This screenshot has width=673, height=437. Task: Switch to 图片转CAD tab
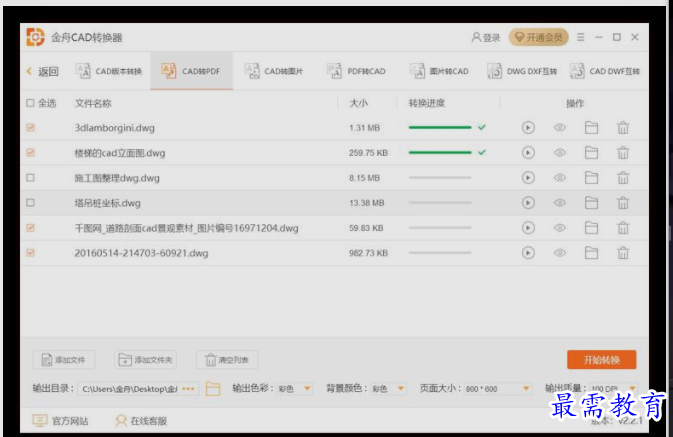(x=439, y=71)
